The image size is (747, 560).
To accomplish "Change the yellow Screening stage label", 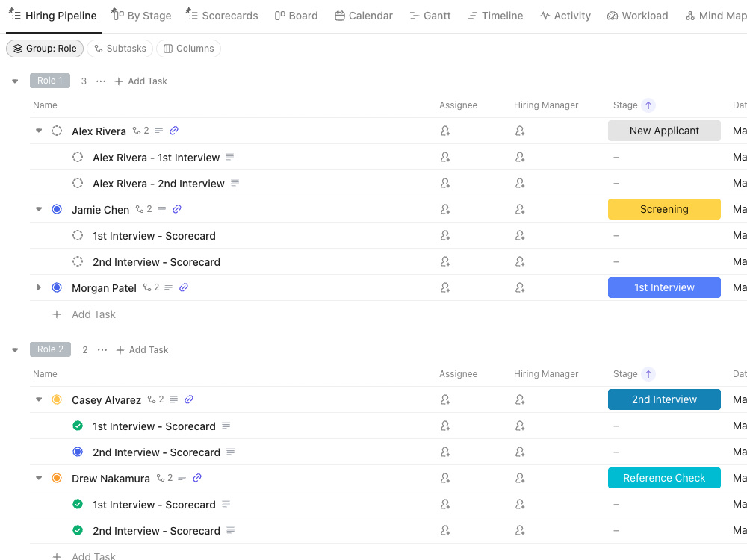I will click(x=664, y=209).
